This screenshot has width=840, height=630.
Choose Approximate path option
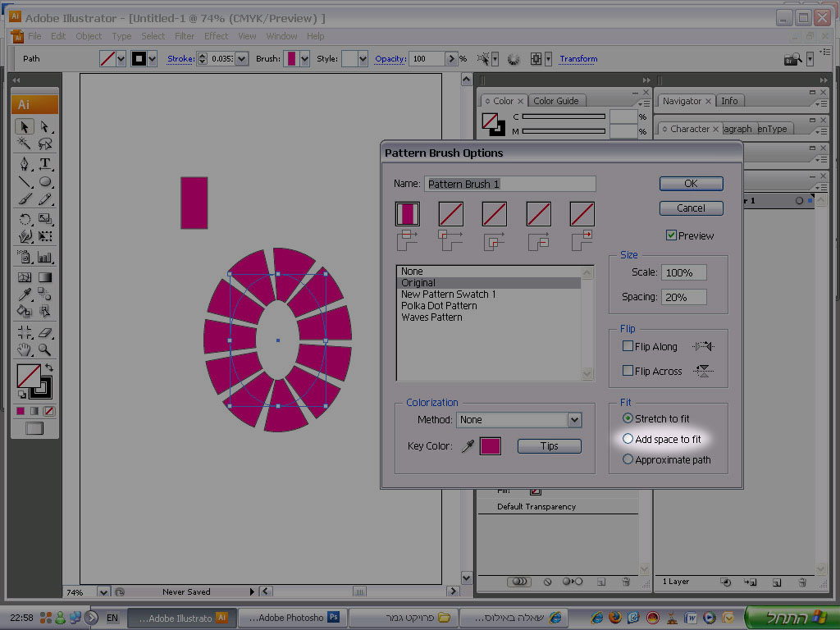click(628, 459)
